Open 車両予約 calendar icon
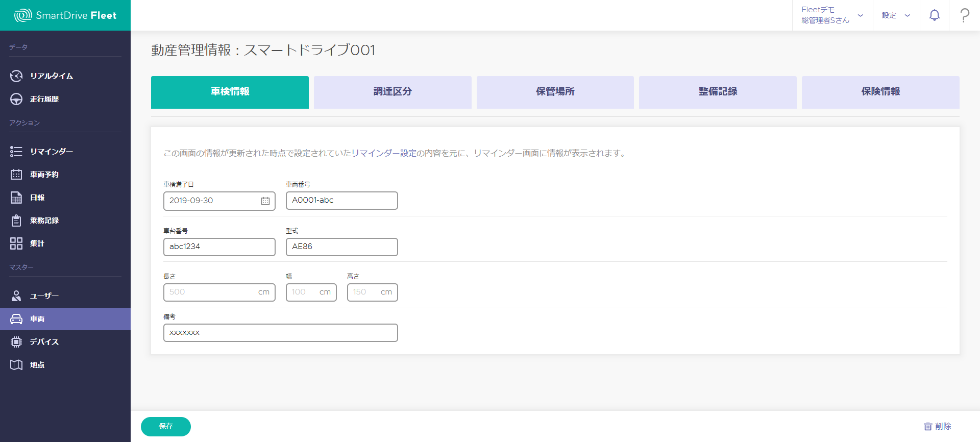The height and width of the screenshot is (442, 980). click(x=16, y=175)
